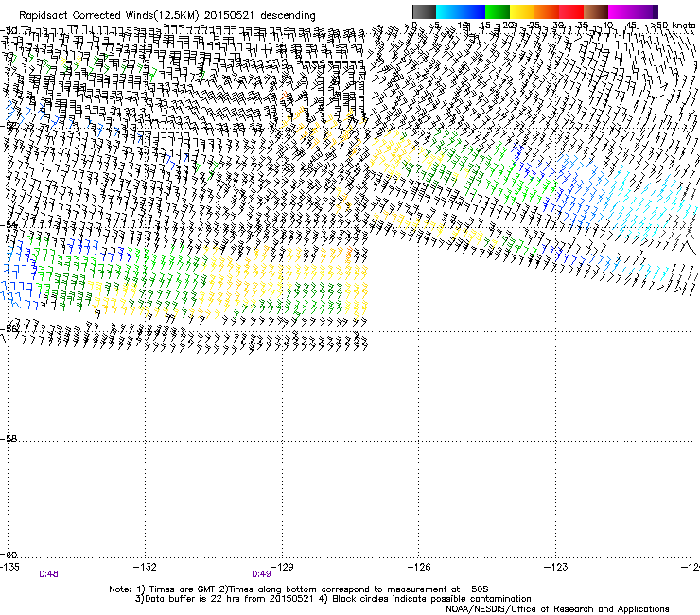Click the orange 25-30 knots legend swatch

pos(547,11)
